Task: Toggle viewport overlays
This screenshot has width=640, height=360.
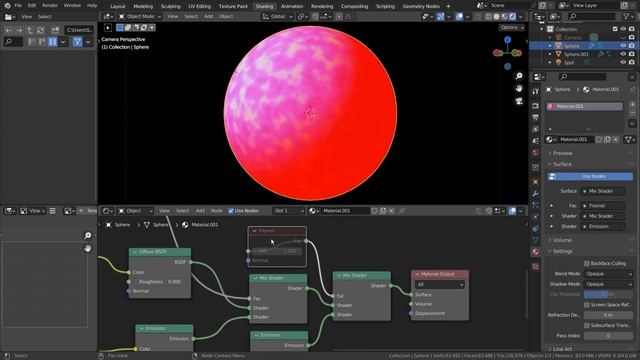Action: [x=459, y=17]
